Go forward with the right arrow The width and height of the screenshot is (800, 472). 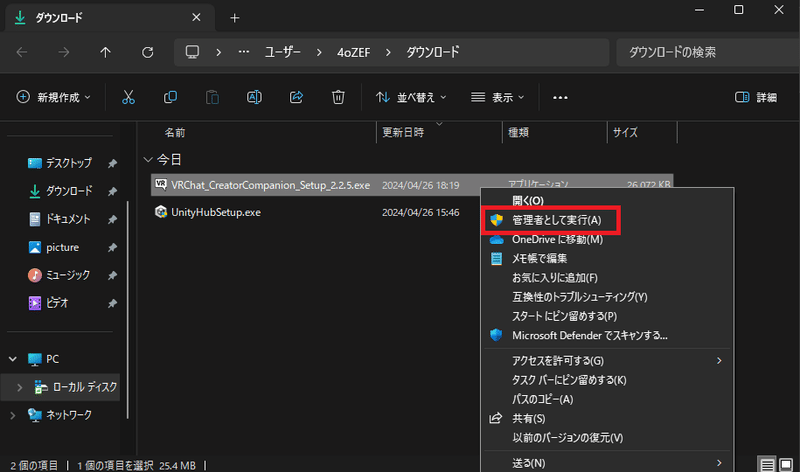[63, 52]
